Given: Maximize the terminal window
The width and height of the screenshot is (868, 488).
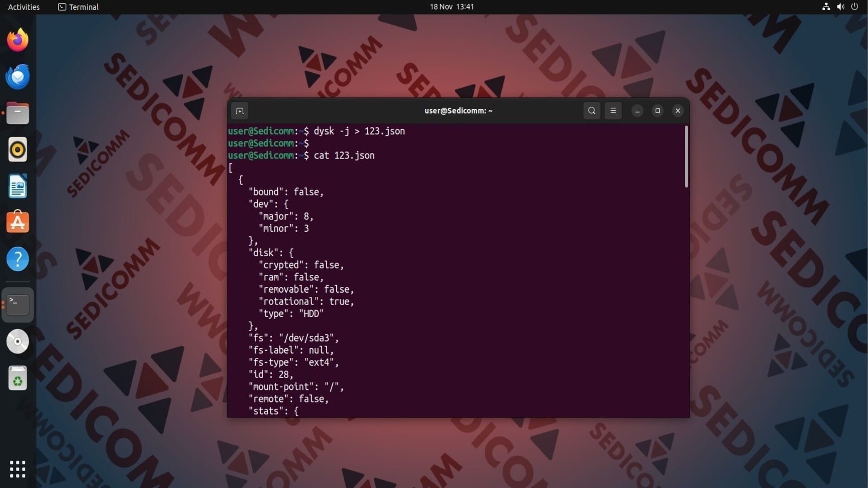Looking at the screenshot, I should tap(658, 111).
